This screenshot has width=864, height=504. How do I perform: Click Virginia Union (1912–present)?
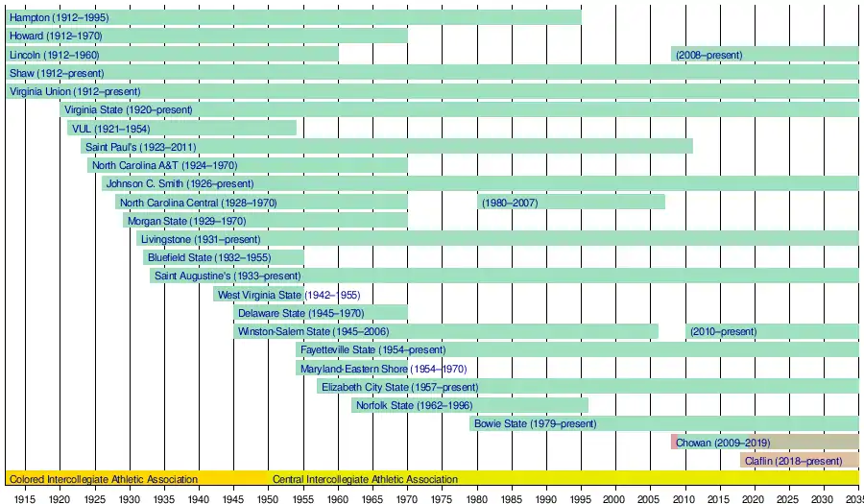pyautogui.click(x=75, y=92)
